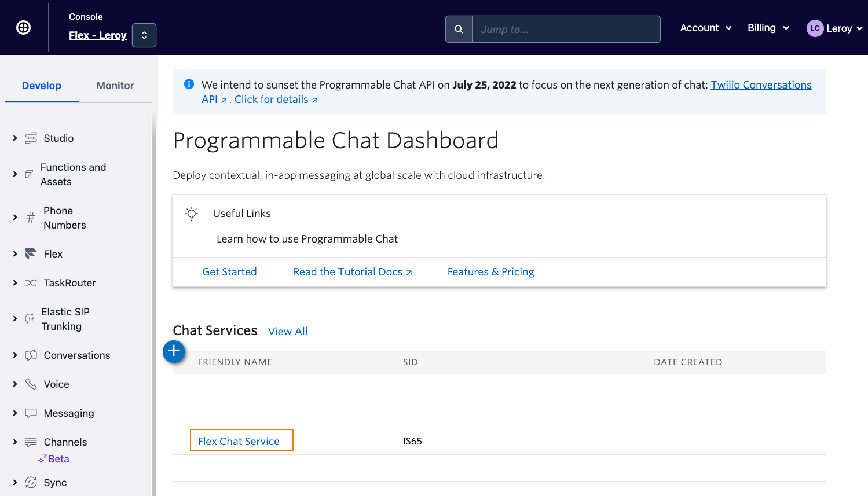Expand the TaskRouter chevron

point(15,283)
